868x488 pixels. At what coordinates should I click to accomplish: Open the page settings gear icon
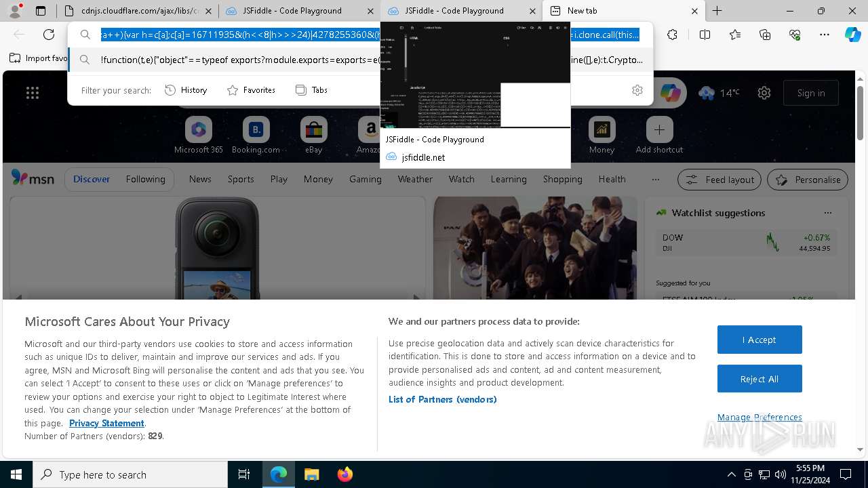(x=764, y=93)
